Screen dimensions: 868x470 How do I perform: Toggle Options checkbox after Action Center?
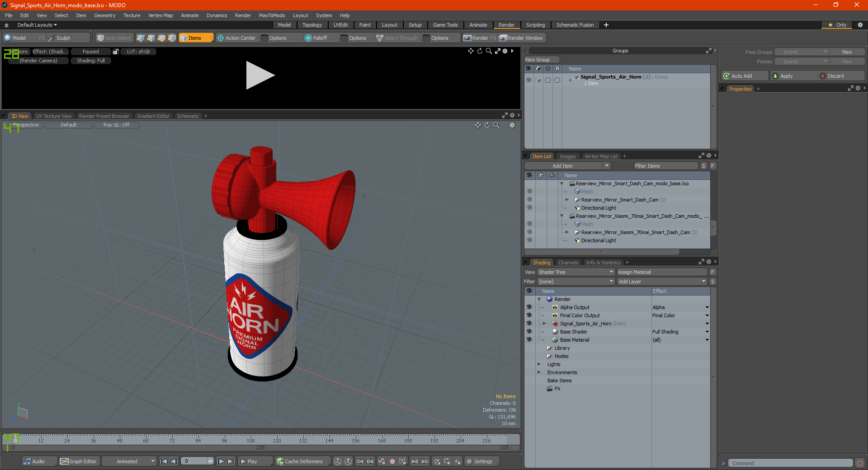(265, 38)
